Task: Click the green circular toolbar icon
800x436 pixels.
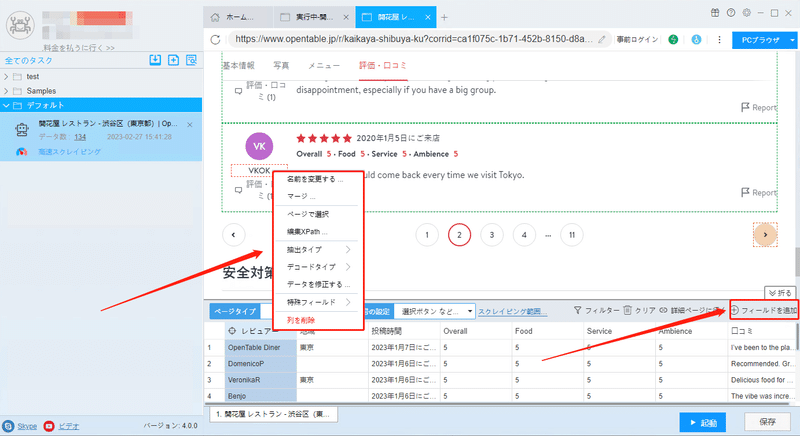Action: pyautogui.click(x=673, y=39)
